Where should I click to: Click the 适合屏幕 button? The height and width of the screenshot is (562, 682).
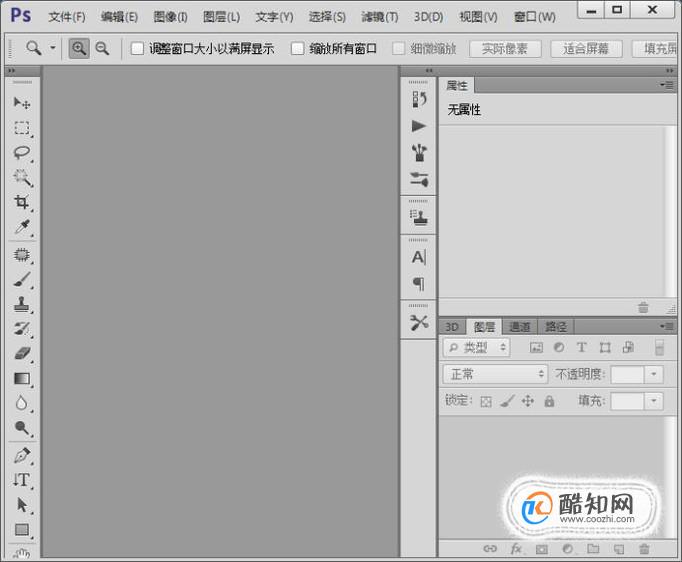(586, 49)
